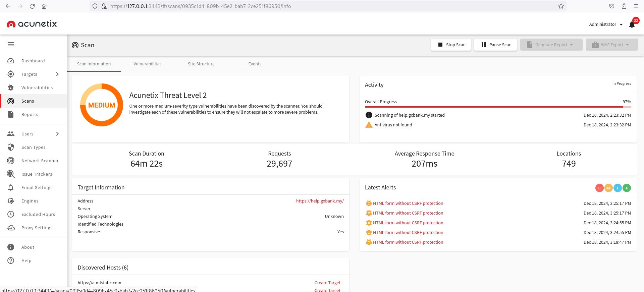Click the Vulnerabilities bug icon in sidebar
Screen dimensions: 644x292
pos(11,87)
